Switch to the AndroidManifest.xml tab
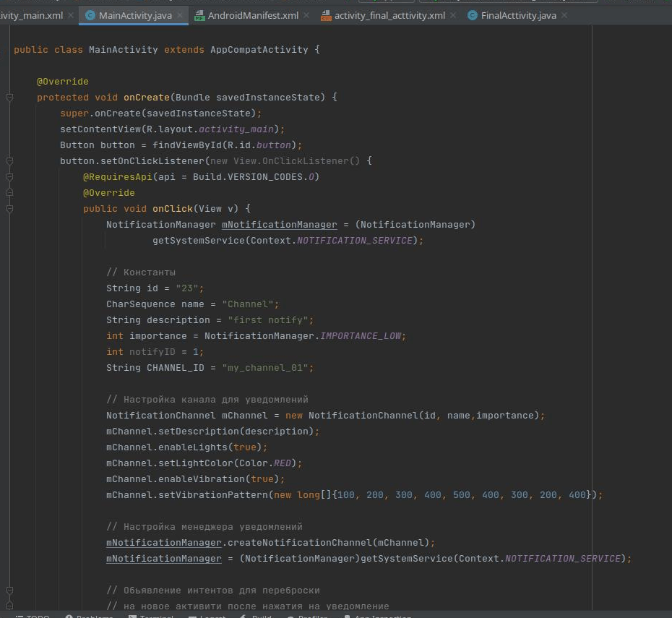The width and height of the screenshot is (672, 618). pos(253,15)
